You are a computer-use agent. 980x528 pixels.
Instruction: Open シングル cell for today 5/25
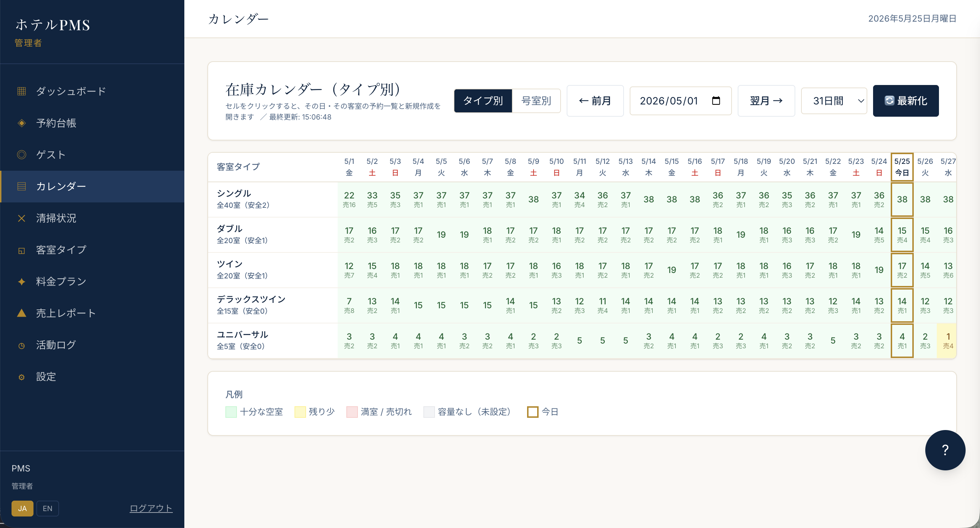[902, 200]
